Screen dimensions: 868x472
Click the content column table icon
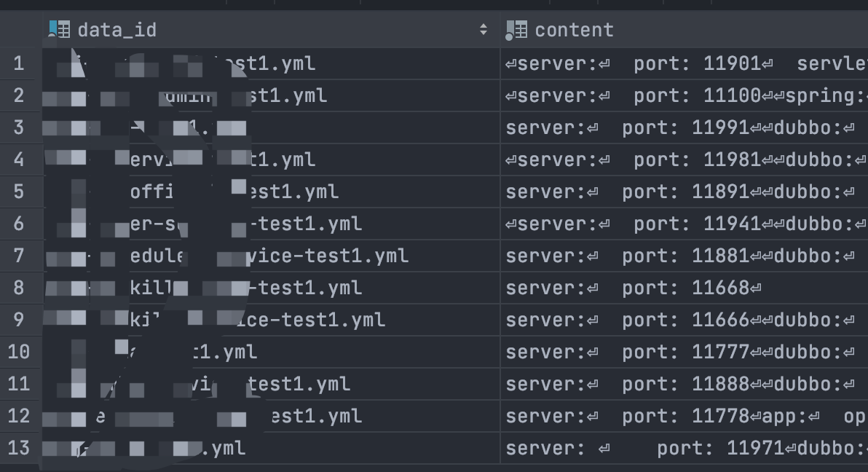516,30
